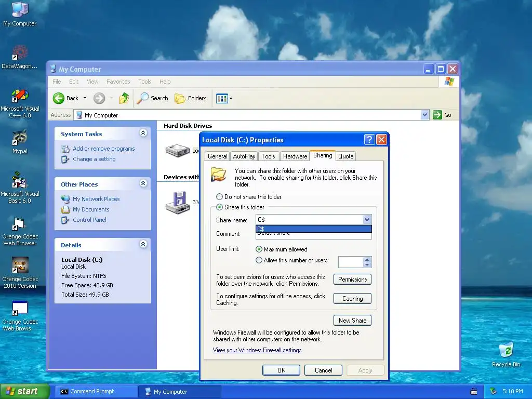
Task: Open Control Panel from Other Places
Action: 89,220
